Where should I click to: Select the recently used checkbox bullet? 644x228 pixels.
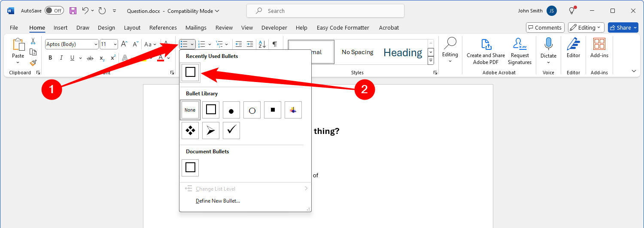[x=190, y=72]
